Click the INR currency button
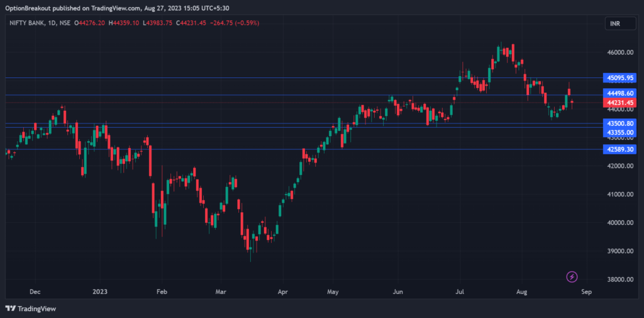The width and height of the screenshot is (644, 318). pos(620,24)
